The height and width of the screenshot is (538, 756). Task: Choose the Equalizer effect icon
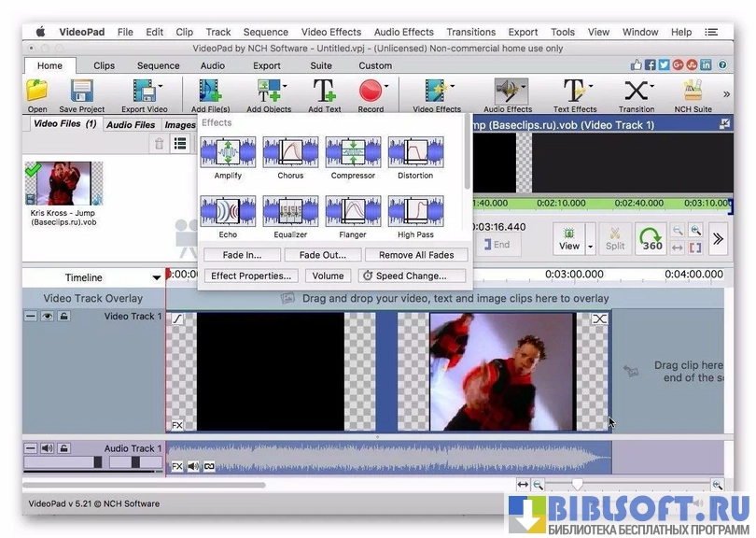(x=290, y=212)
